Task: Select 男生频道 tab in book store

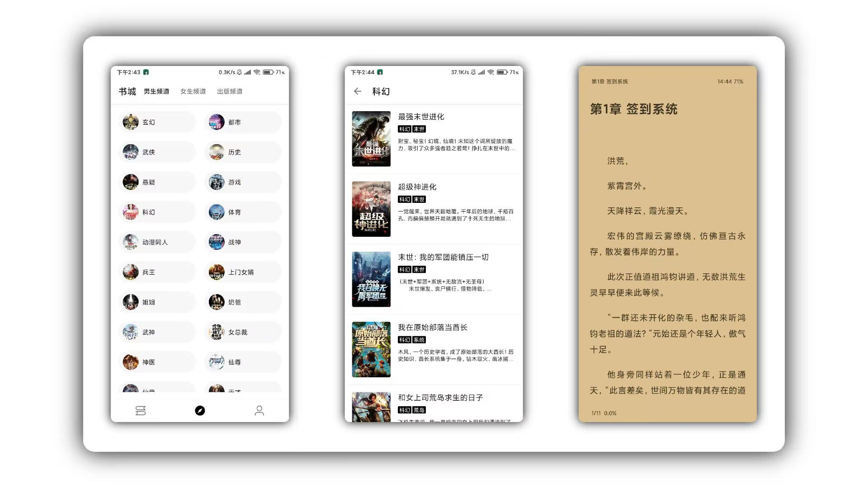Action: (156, 91)
